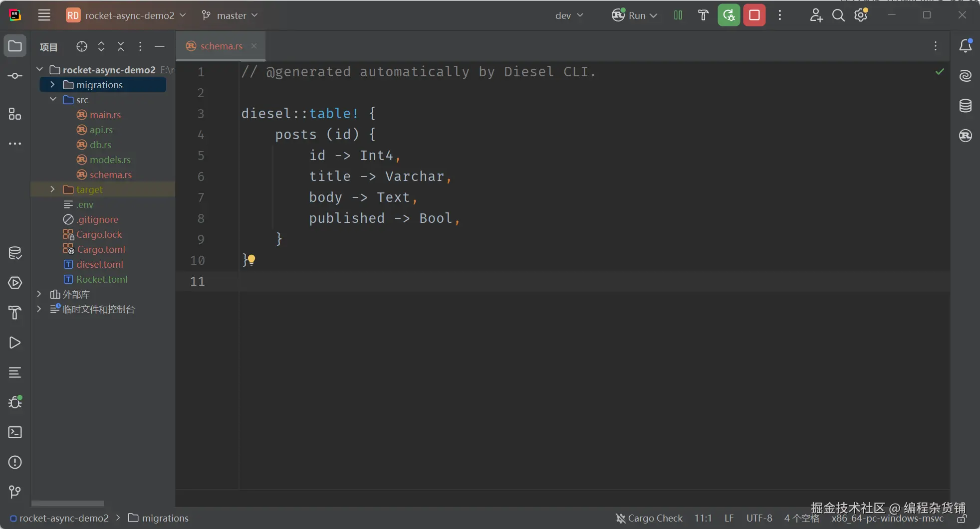The height and width of the screenshot is (529, 980).
Task: Collapse the rocket-async-demo2 root folder
Action: tap(40, 69)
